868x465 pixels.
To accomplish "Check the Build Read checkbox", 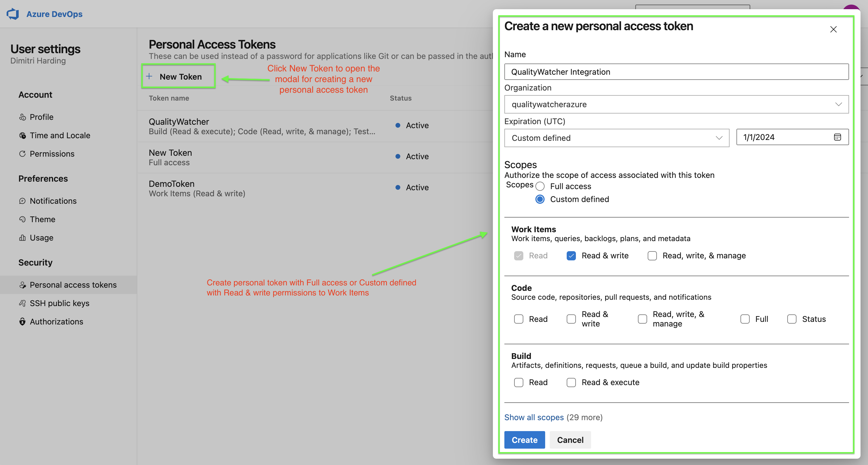I will (x=518, y=383).
